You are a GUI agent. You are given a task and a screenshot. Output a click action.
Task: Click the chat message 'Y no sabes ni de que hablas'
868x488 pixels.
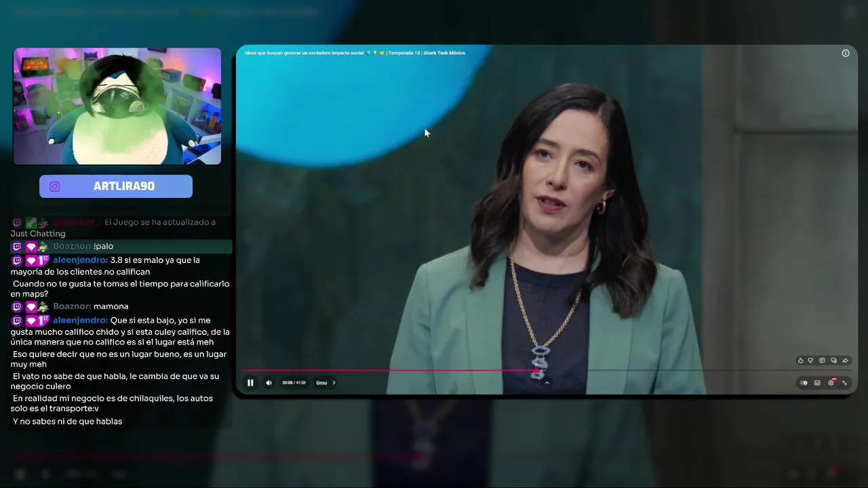click(67, 422)
